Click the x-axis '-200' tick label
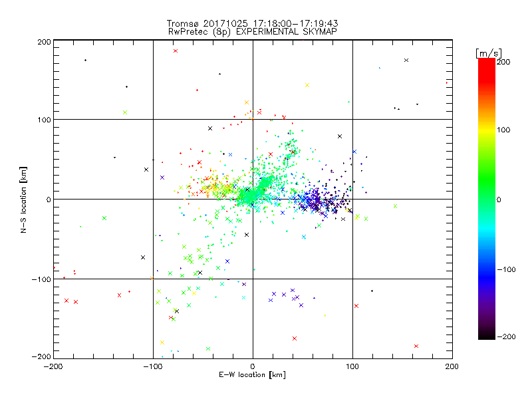Screen dimensions: 532x399 tap(53, 366)
